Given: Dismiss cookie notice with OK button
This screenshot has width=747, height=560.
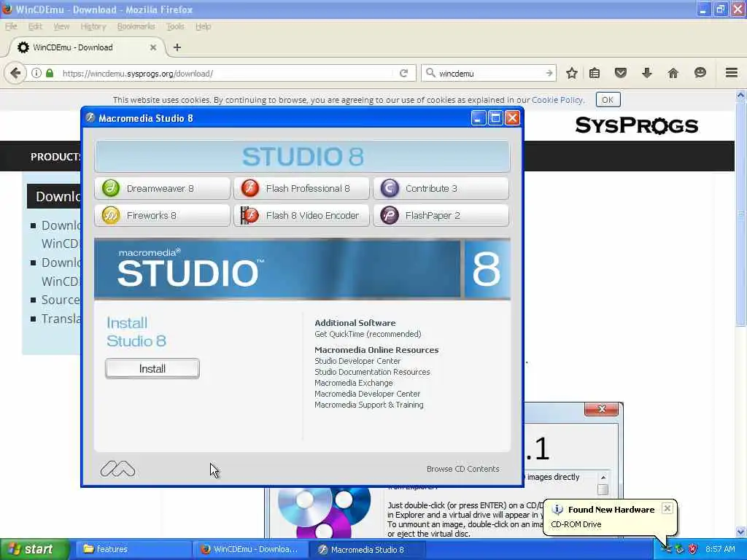Looking at the screenshot, I should tap(608, 100).
